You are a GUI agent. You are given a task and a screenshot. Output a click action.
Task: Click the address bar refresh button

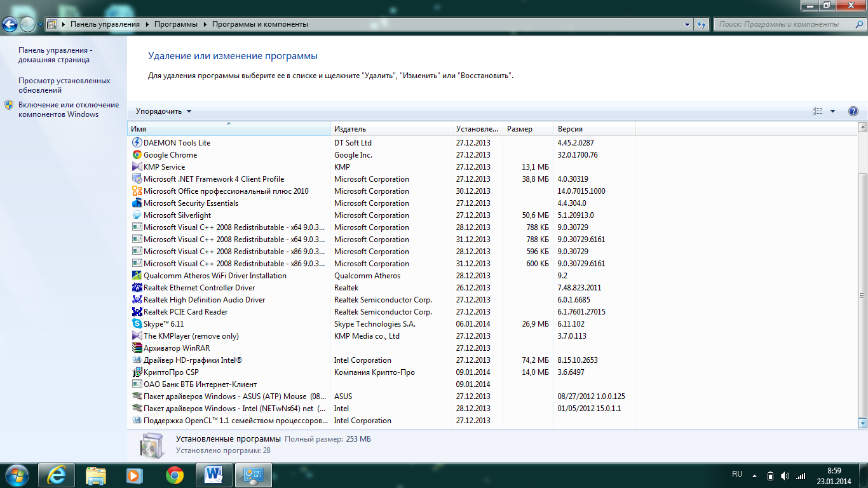tap(702, 24)
